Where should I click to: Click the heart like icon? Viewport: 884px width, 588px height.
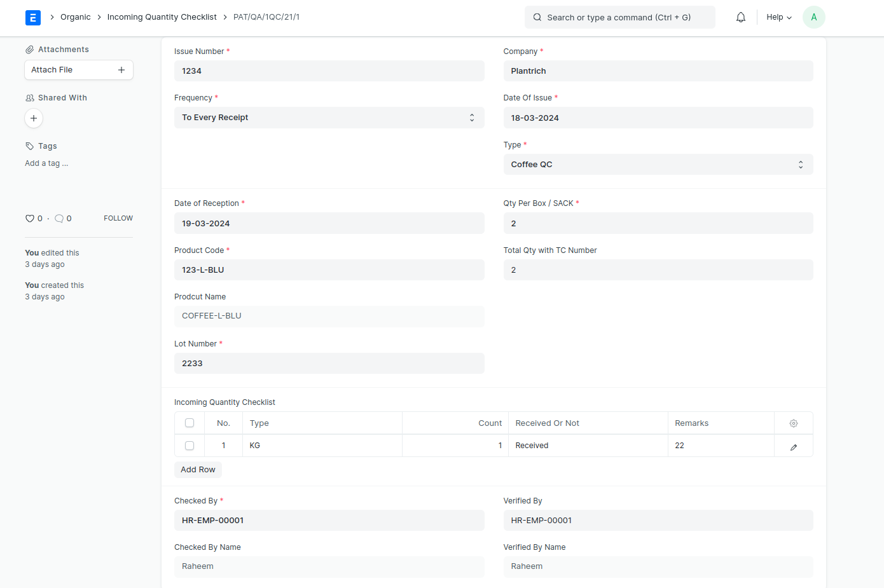click(x=30, y=219)
